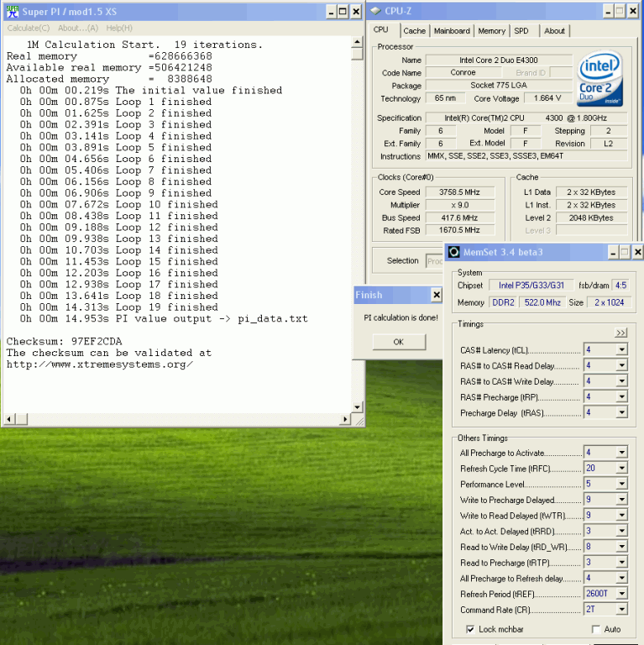Close the Super PI window
The height and width of the screenshot is (645, 644).
[x=356, y=12]
